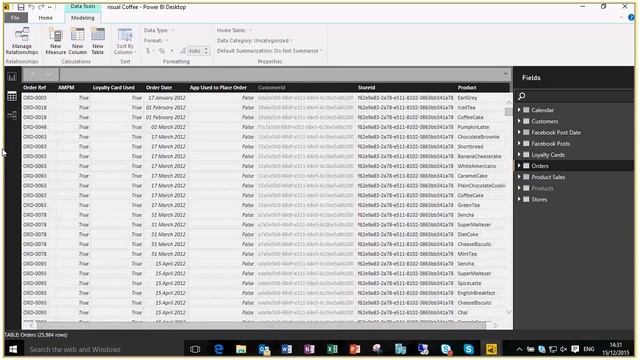Click the Save icon in title bar
640x360 pixels.
click(x=20, y=7)
